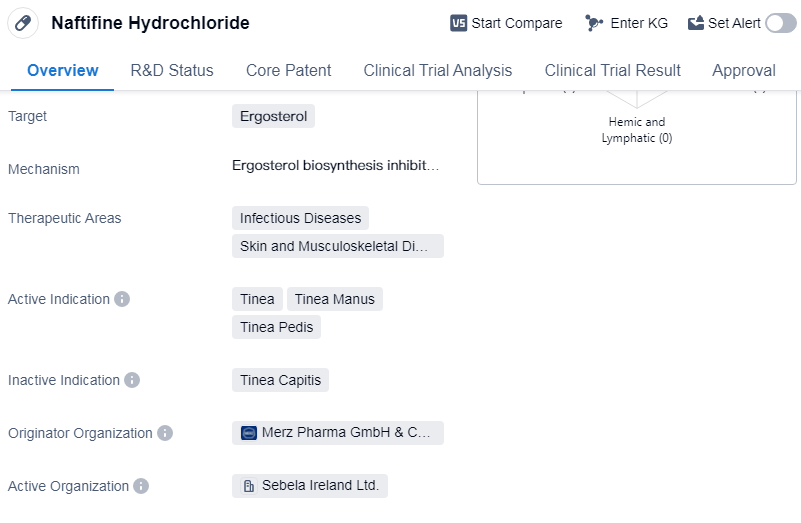Click the info icon beside Active Organization

click(141, 486)
